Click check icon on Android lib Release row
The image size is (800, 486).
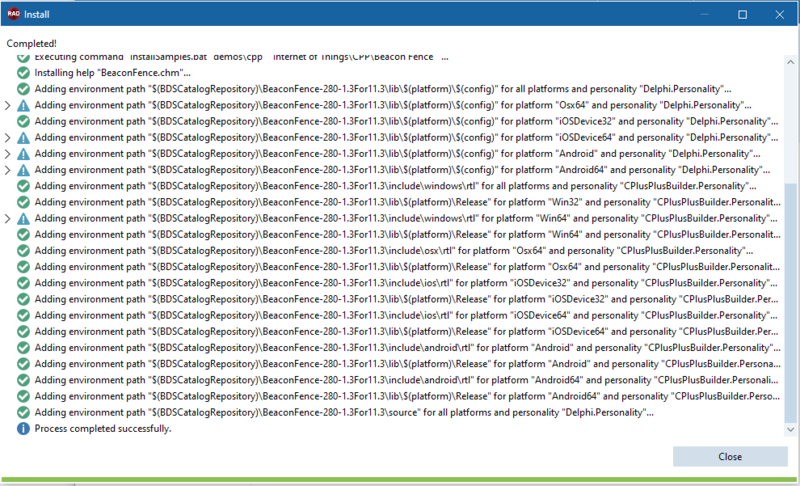pos(23,364)
